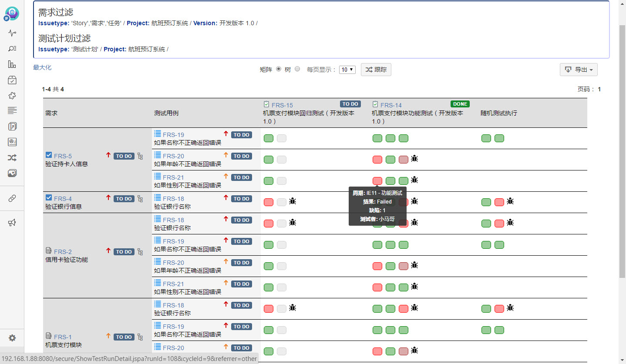Open FRS-19 test case link under FRS-5

point(173,135)
